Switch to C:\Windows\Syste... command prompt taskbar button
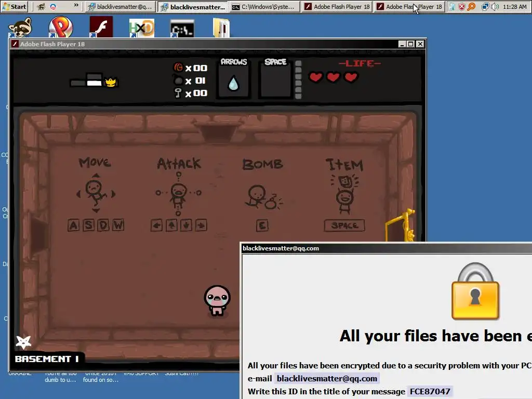The height and width of the screenshot is (399, 532). (x=264, y=6)
